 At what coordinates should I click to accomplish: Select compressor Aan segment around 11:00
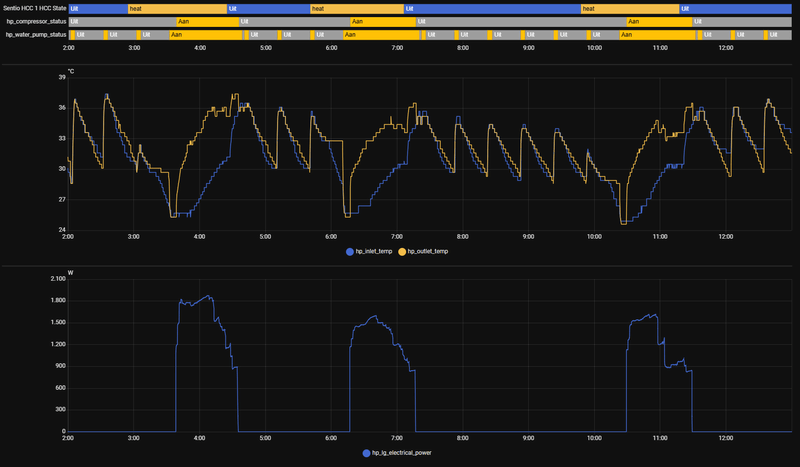pos(659,21)
